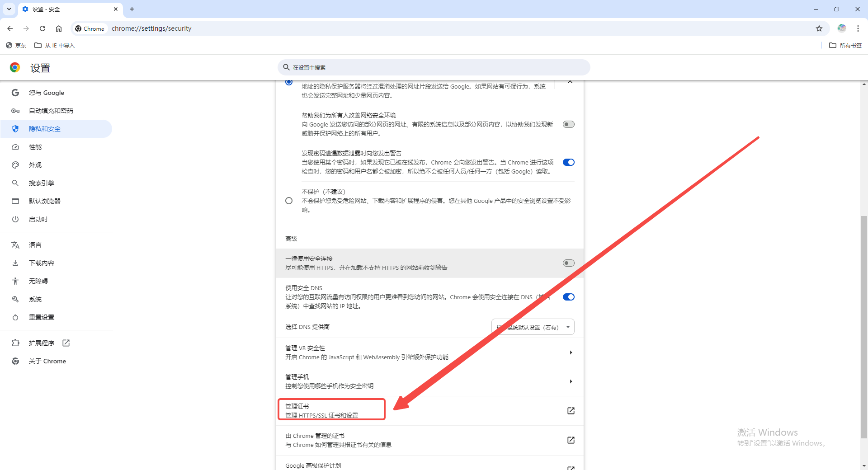Viewport: 868px width, 470px height.
Task: Click the 下载内容 download icon
Action: coord(15,263)
